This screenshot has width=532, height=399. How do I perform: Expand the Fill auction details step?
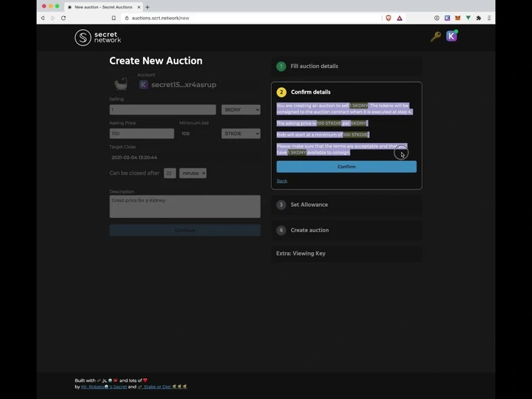coord(346,66)
